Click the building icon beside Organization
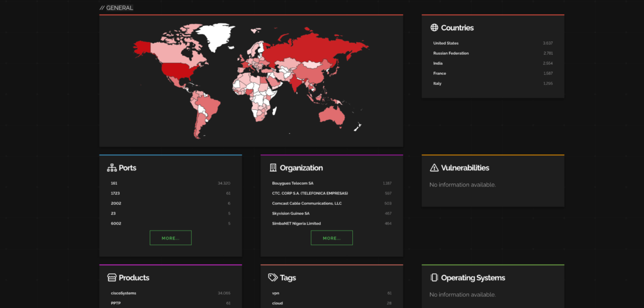This screenshot has height=308, width=644. tap(273, 168)
